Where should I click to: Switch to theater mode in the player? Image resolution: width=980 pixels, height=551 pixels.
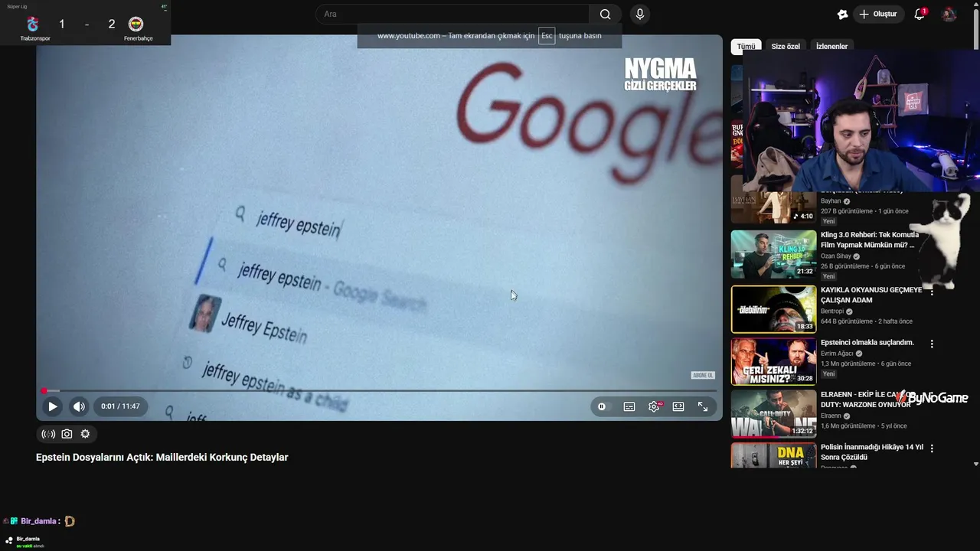[678, 406]
